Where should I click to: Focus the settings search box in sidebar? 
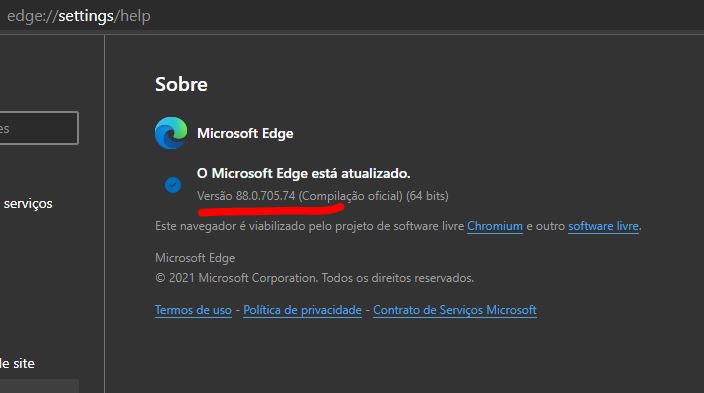click(39, 128)
